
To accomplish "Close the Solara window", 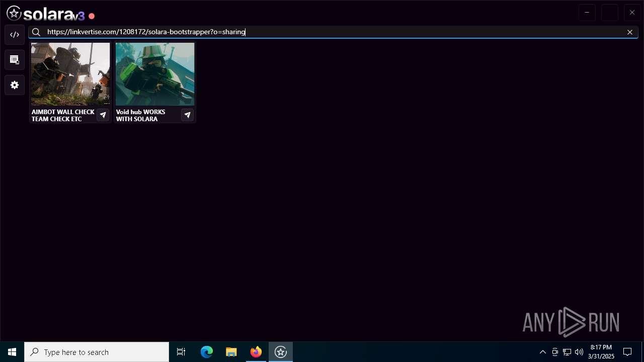I will click(632, 13).
